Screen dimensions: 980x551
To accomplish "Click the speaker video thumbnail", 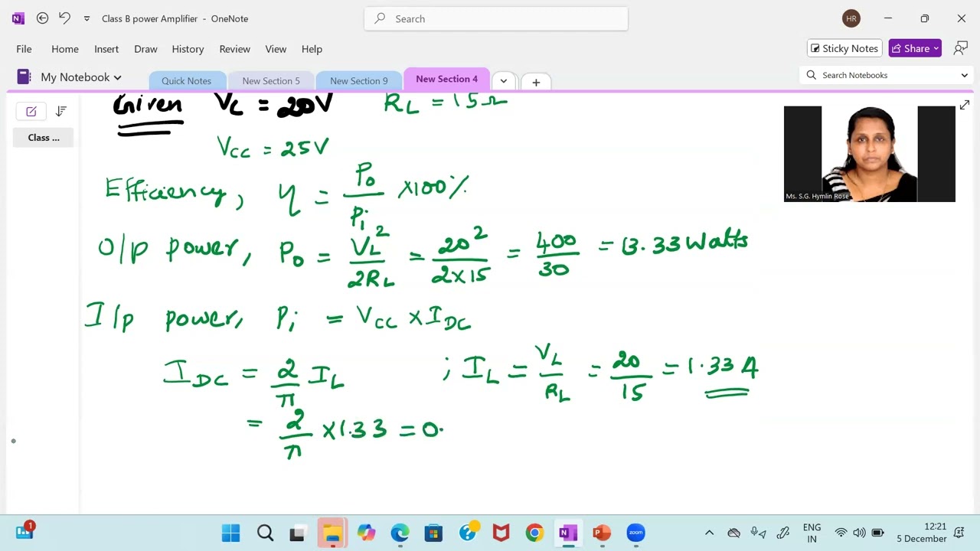I will pyautogui.click(x=870, y=154).
